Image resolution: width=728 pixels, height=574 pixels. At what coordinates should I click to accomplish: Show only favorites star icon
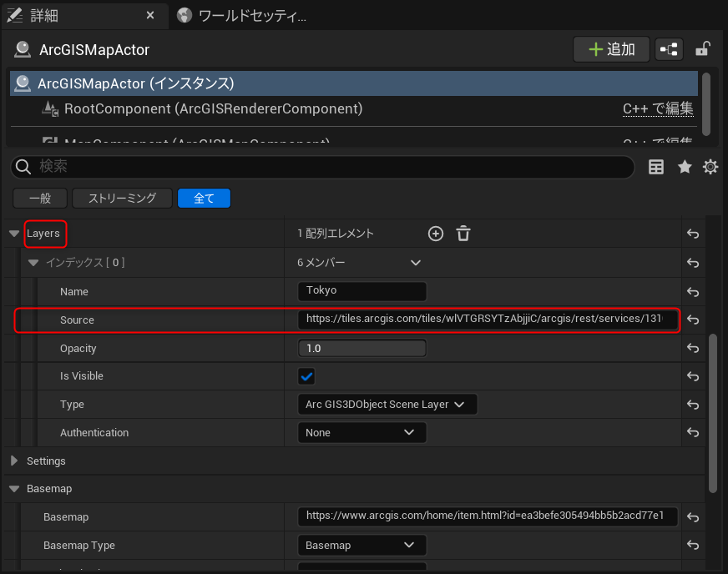tap(685, 167)
